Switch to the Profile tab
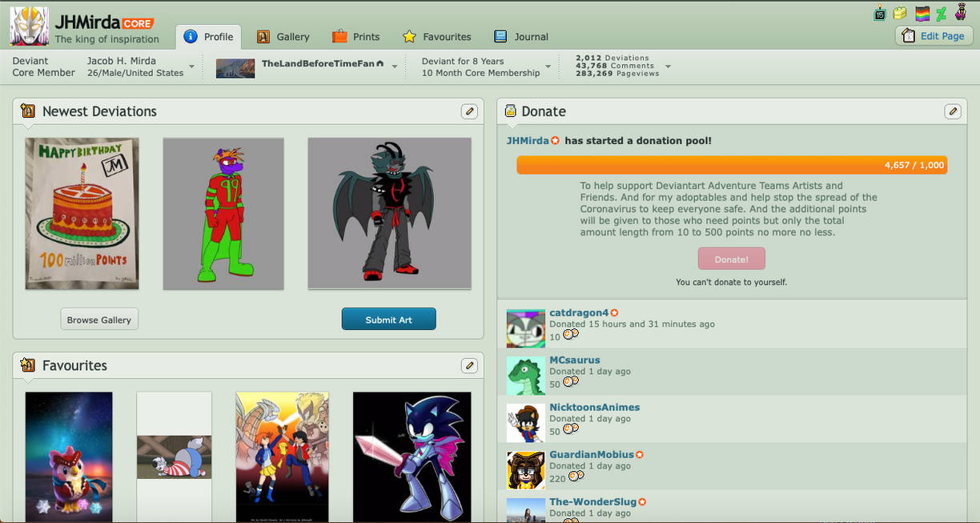The width and height of the screenshot is (980, 523). [209, 37]
